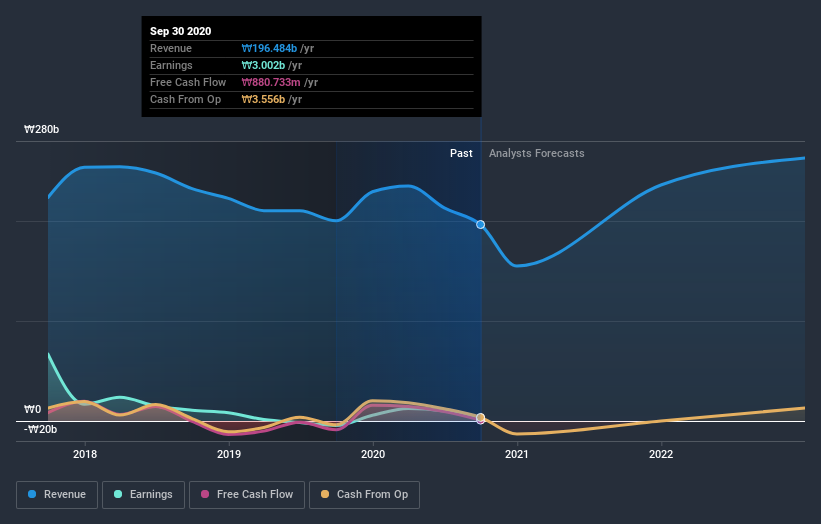Viewport: 821px width, 524px height.
Task: Click the 2021 x-axis label
Action: point(517,454)
